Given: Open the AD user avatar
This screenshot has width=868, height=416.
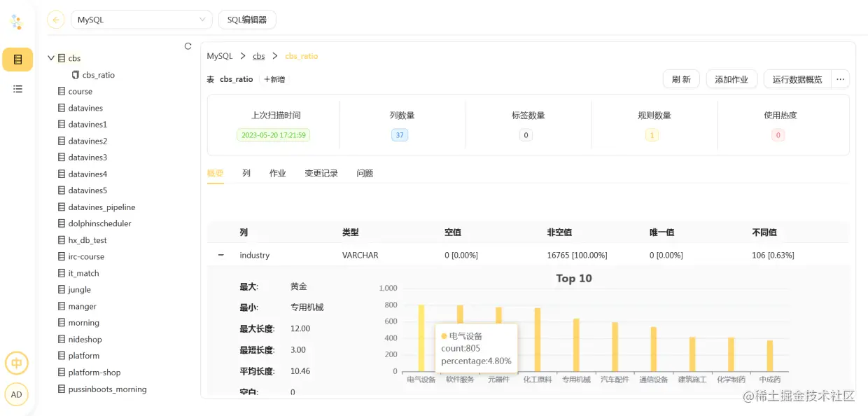Looking at the screenshot, I should (17, 394).
